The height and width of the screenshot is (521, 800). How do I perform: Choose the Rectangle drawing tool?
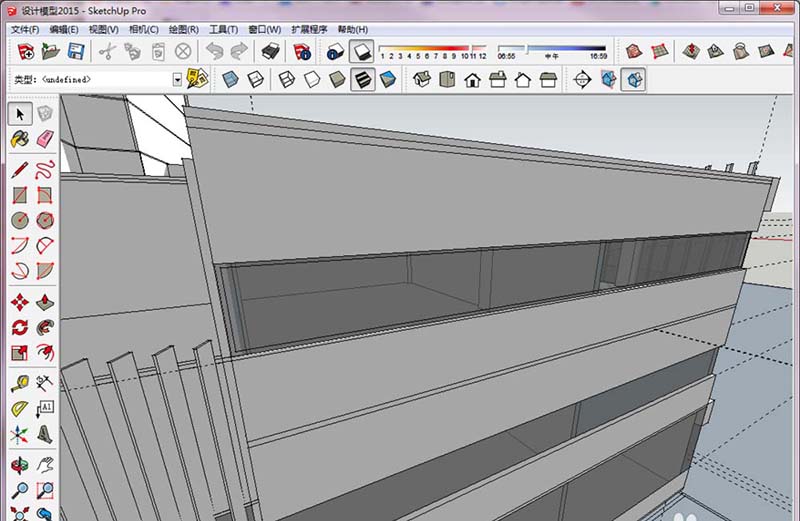[x=20, y=195]
